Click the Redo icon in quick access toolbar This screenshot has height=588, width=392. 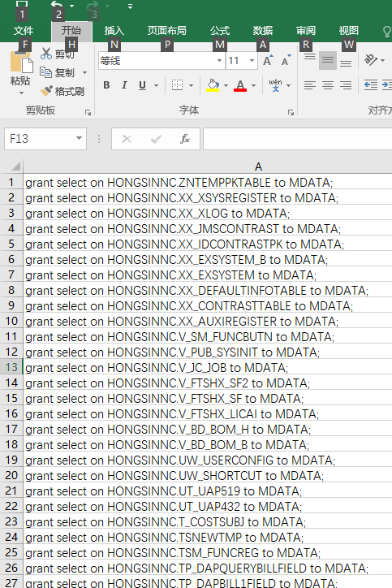[x=93, y=5]
